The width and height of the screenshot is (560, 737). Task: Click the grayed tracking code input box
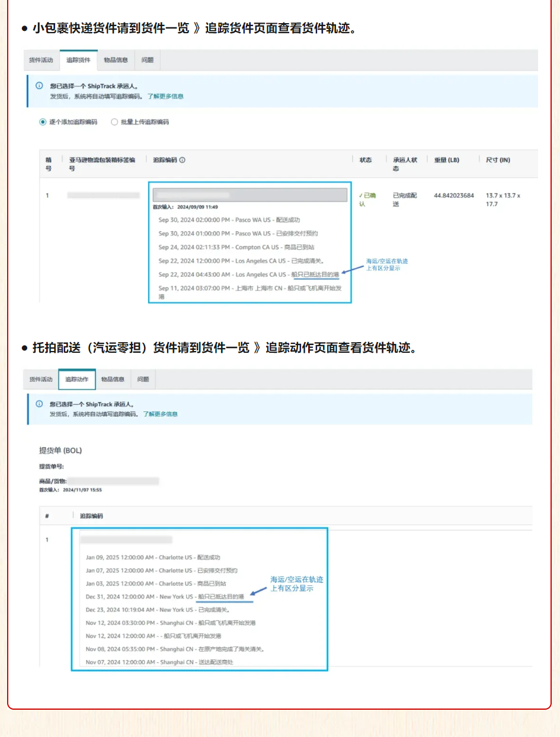pyautogui.click(x=249, y=194)
